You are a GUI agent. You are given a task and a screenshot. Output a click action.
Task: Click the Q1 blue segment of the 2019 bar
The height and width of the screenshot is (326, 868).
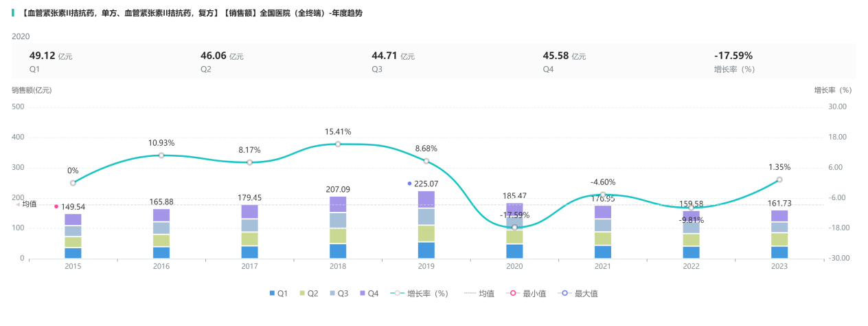pos(426,250)
